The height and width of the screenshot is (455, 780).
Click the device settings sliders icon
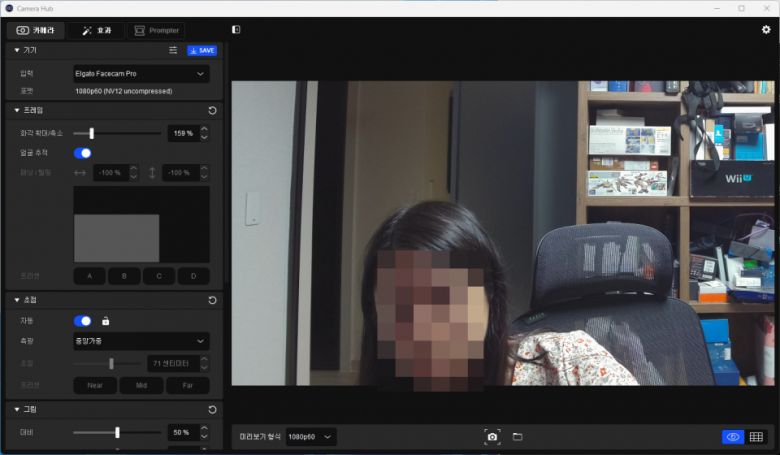tap(173, 50)
